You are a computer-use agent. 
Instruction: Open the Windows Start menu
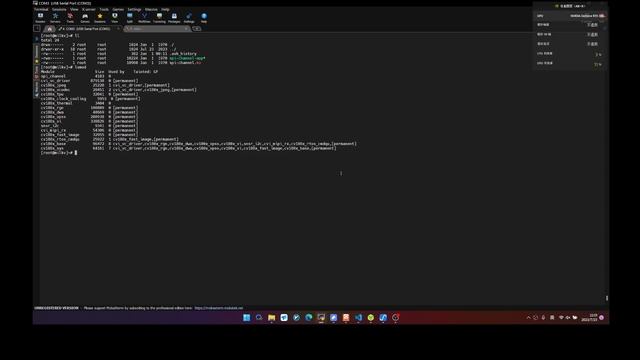click(x=247, y=317)
